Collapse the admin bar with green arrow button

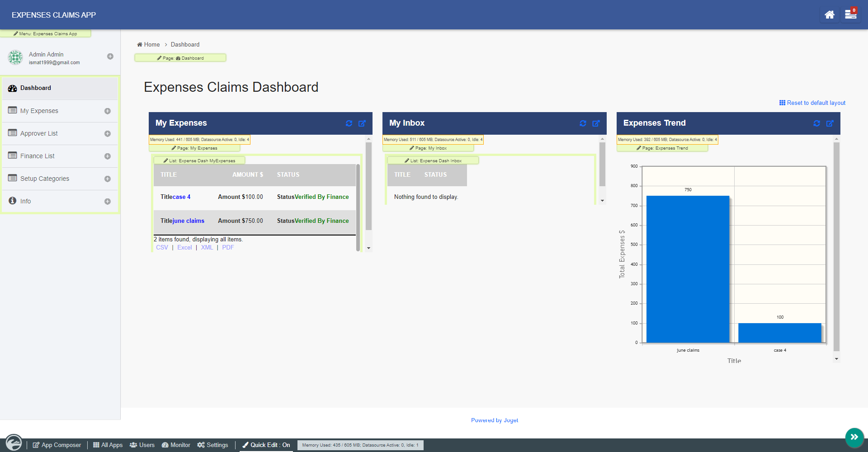pos(854,437)
